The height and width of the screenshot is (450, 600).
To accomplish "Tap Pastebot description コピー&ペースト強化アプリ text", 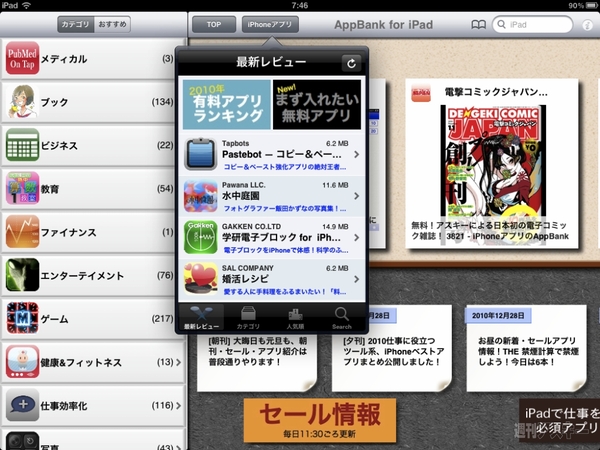I will (285, 167).
